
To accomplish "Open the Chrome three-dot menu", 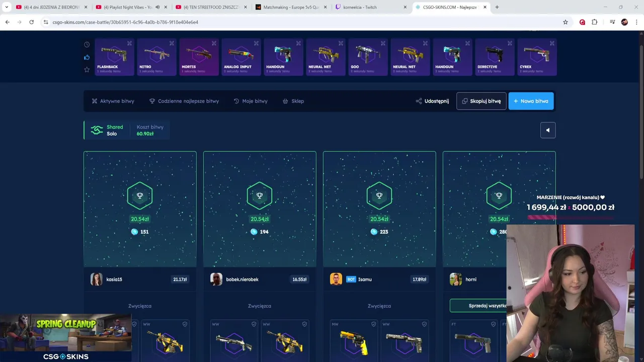I will [636, 22].
